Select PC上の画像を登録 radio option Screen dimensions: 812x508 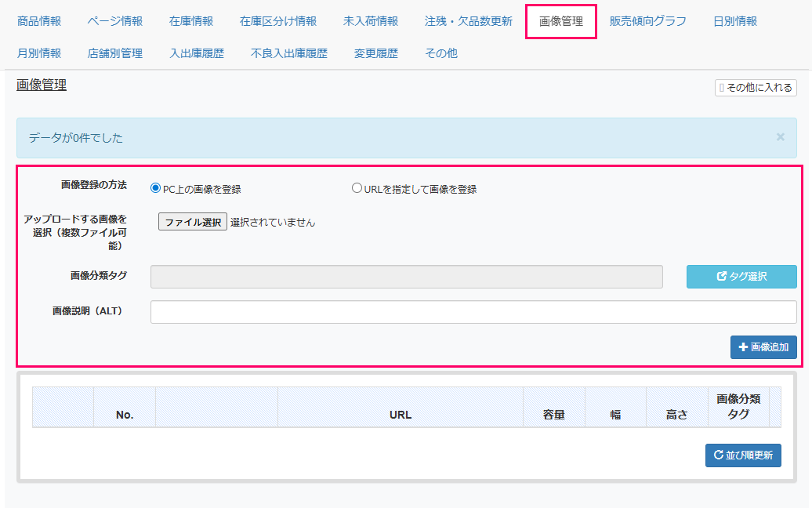click(x=155, y=188)
